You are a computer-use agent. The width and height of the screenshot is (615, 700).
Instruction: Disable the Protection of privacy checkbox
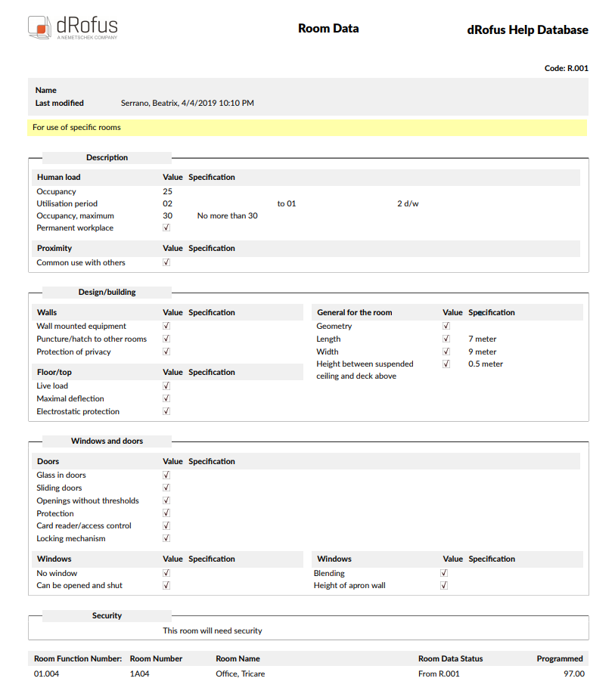(166, 351)
